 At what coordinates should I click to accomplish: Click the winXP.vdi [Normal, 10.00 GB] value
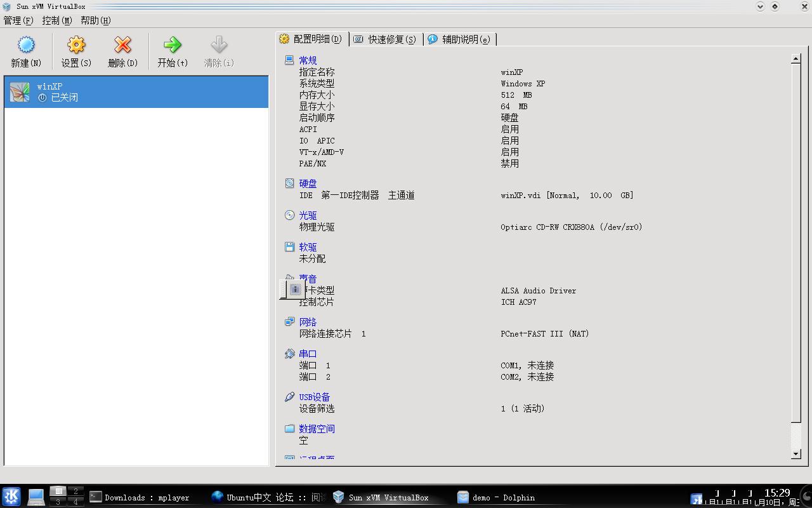[x=567, y=195]
